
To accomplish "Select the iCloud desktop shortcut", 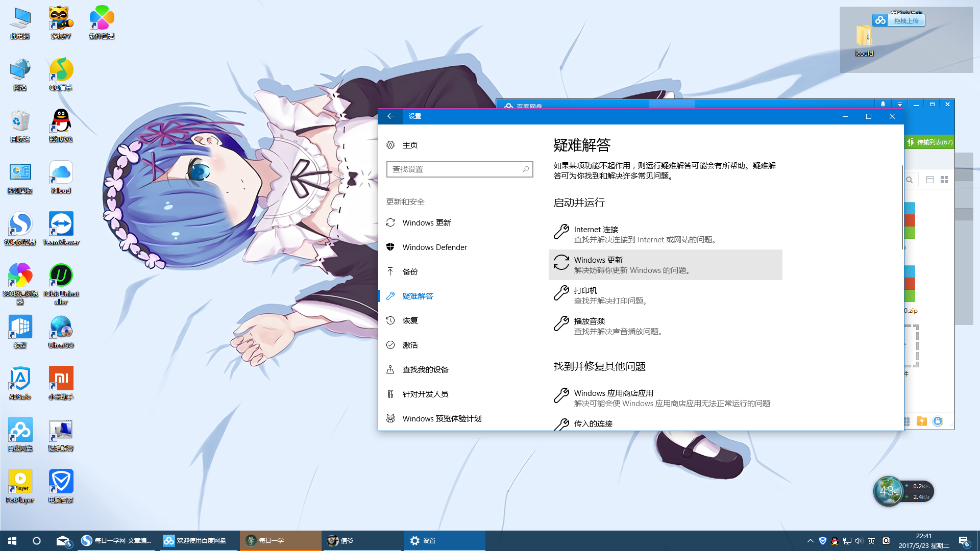I will [61, 178].
